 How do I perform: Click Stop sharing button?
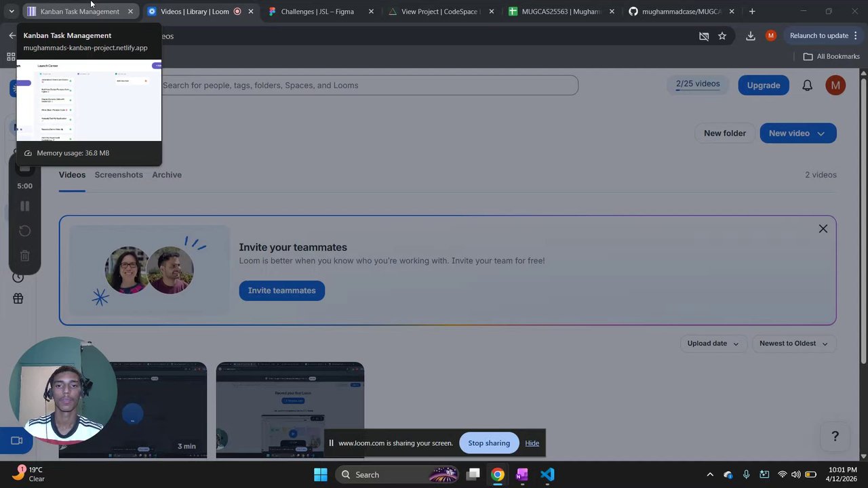click(489, 443)
